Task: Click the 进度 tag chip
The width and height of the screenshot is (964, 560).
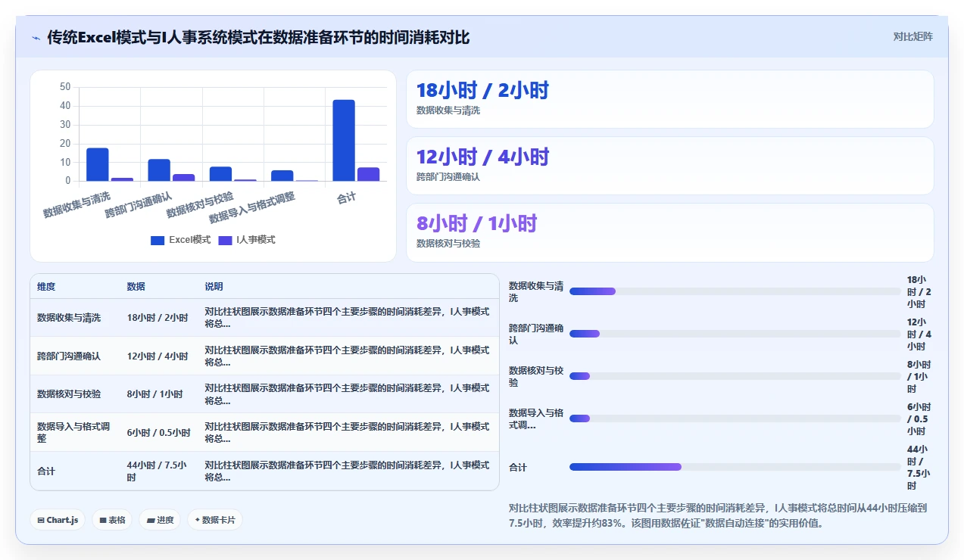Action: [x=160, y=520]
